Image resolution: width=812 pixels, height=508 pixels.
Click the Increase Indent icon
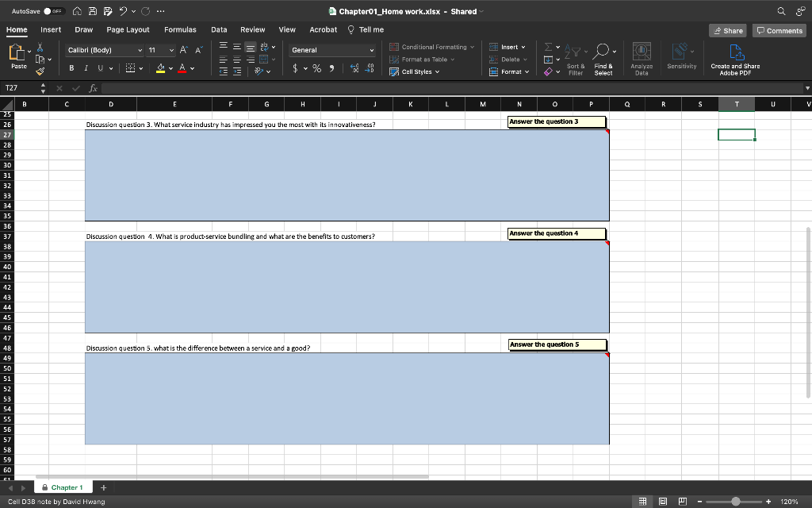[x=236, y=71]
